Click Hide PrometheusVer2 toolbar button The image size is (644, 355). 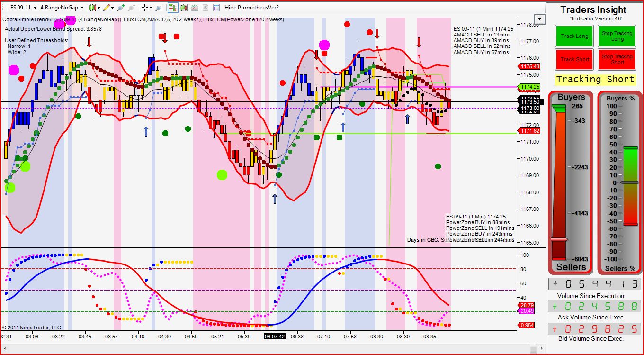[251, 8]
